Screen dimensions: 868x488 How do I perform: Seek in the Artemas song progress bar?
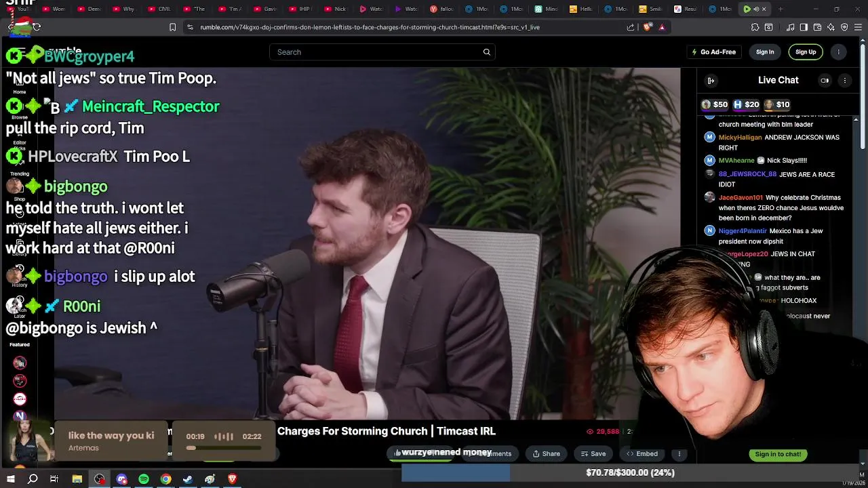tap(224, 447)
